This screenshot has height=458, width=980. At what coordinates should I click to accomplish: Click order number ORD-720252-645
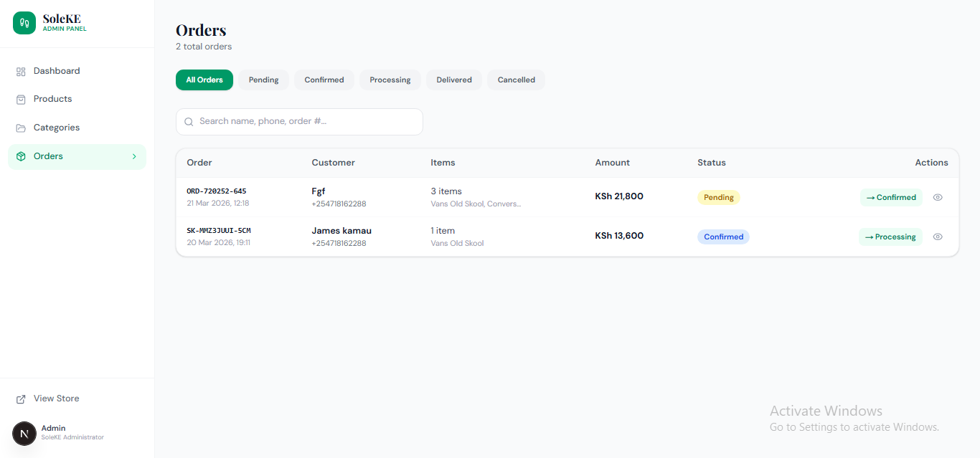217,191
